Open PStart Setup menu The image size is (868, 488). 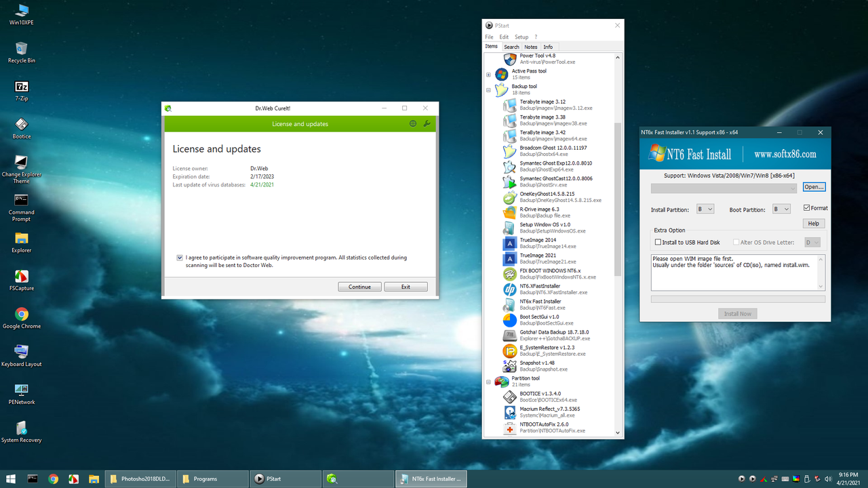point(521,37)
